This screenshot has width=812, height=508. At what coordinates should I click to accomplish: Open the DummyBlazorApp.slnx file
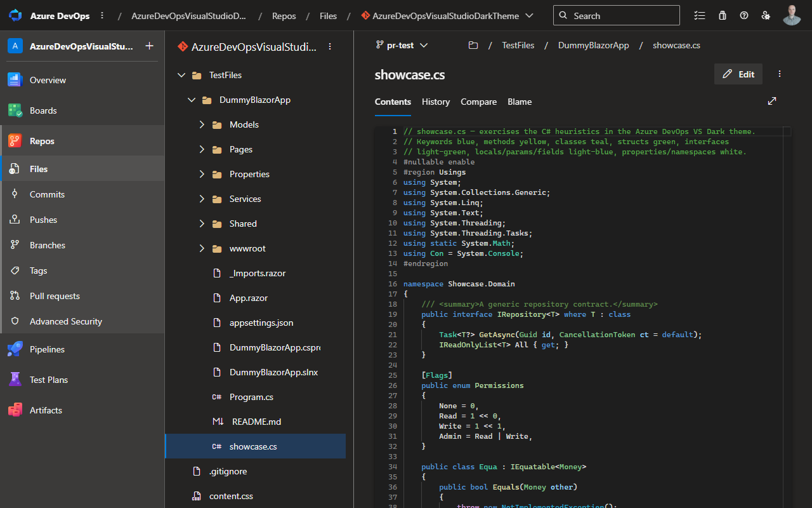tap(274, 372)
